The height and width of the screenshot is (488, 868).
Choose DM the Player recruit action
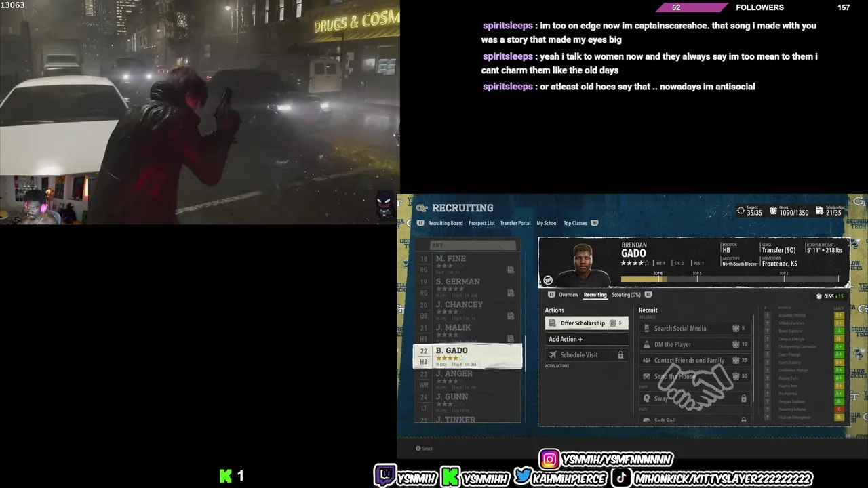click(695, 344)
